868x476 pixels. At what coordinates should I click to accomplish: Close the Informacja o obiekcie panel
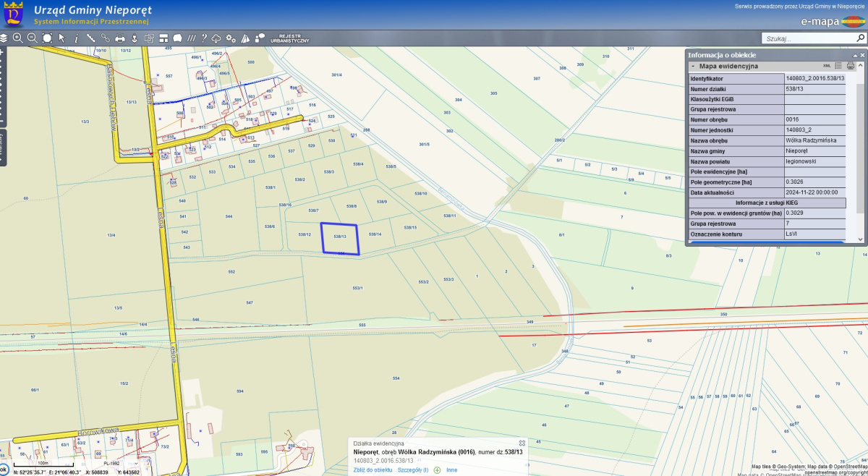[x=862, y=55]
